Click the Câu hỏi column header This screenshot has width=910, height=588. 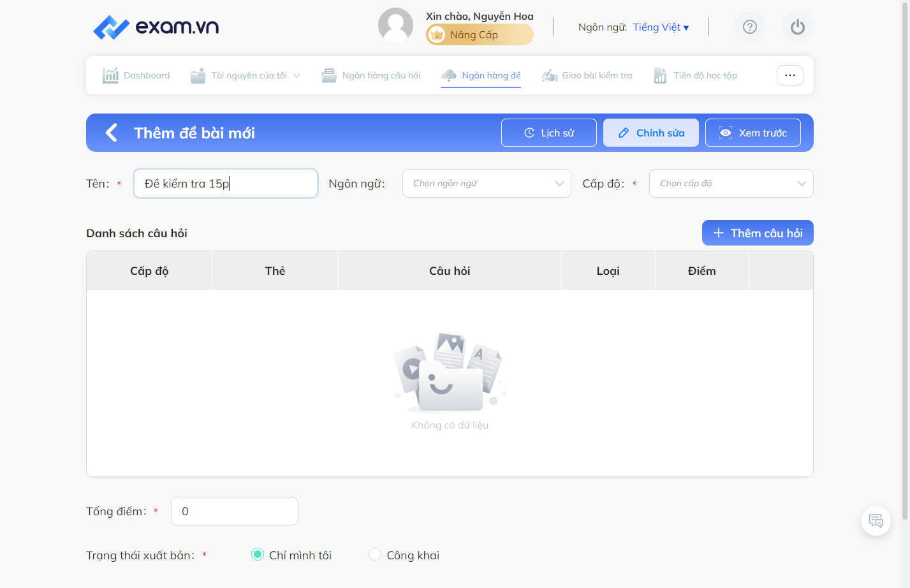[x=450, y=271]
